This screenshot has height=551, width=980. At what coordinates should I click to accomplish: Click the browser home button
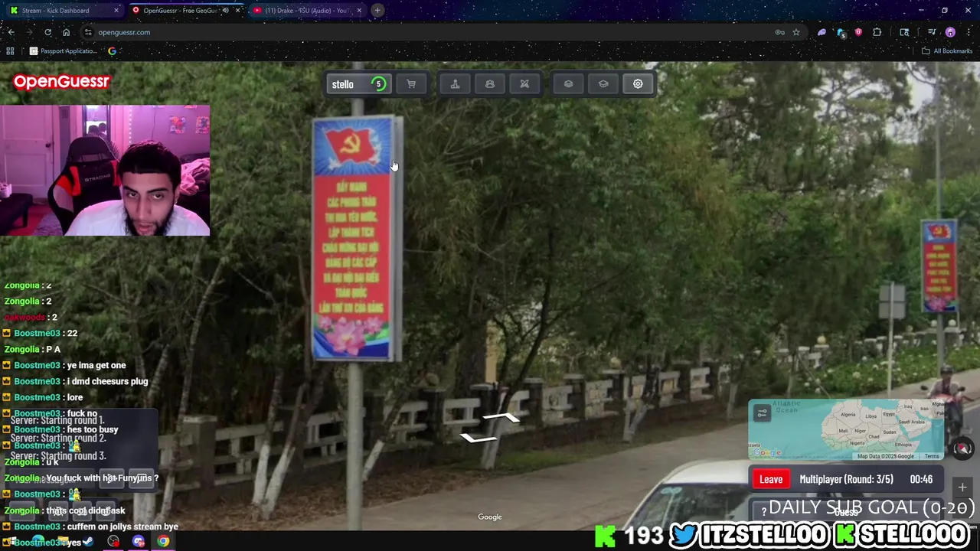tap(66, 32)
